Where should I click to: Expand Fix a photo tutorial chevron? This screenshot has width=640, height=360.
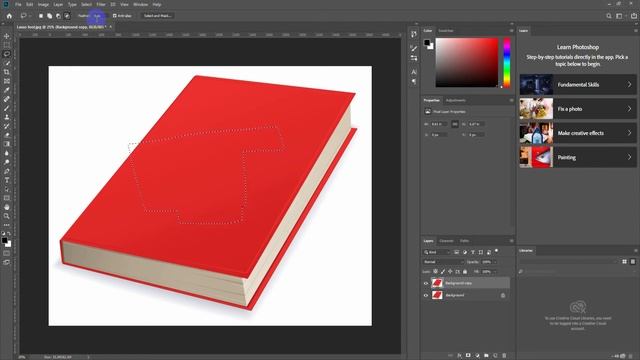(x=629, y=109)
